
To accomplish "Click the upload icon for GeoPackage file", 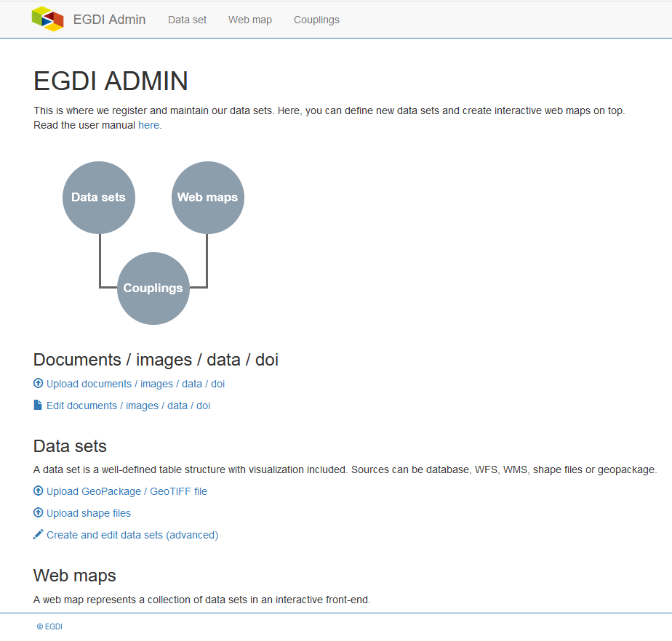I will click(x=37, y=491).
